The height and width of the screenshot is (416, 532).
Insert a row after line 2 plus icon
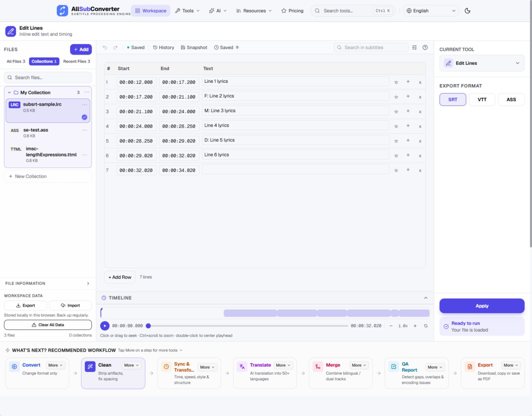[408, 96]
